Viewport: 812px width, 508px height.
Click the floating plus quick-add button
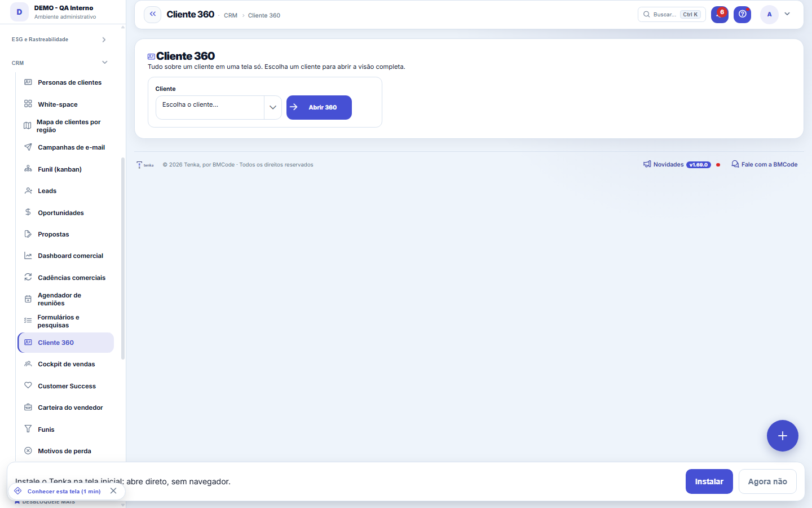783,436
